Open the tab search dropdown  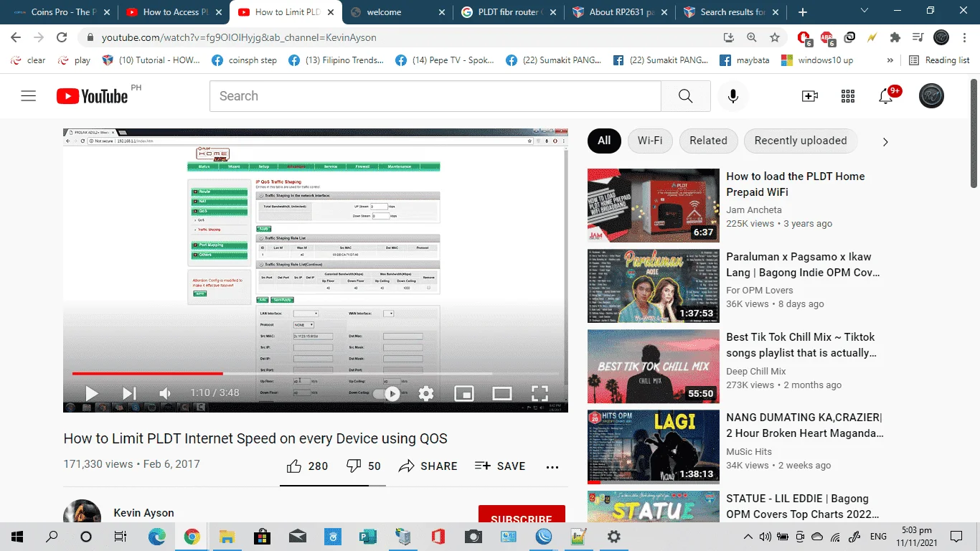coord(864,11)
